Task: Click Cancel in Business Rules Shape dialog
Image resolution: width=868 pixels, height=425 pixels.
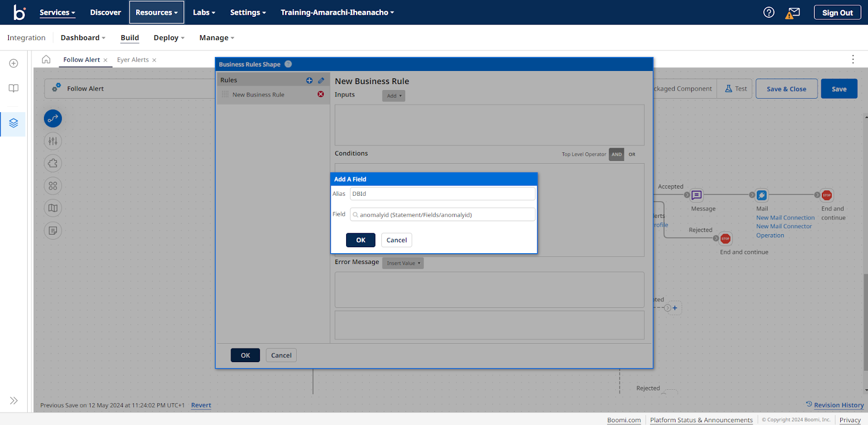Action: tap(281, 355)
